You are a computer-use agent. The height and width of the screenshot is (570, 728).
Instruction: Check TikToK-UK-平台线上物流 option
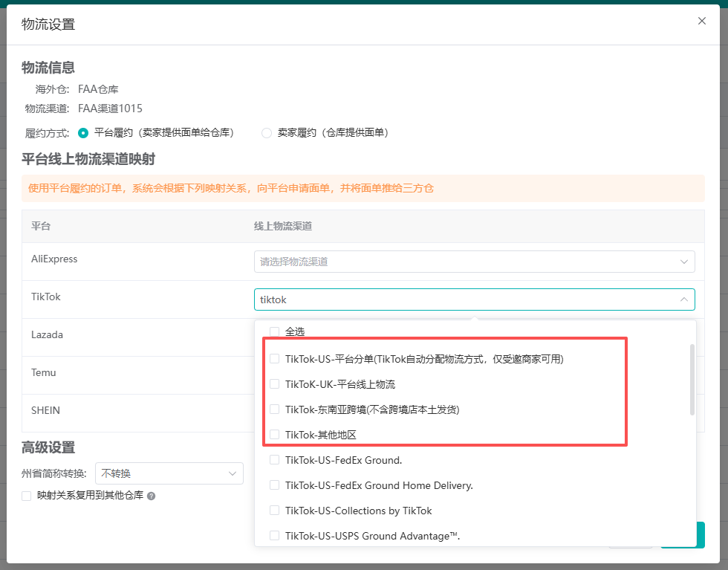click(x=274, y=384)
